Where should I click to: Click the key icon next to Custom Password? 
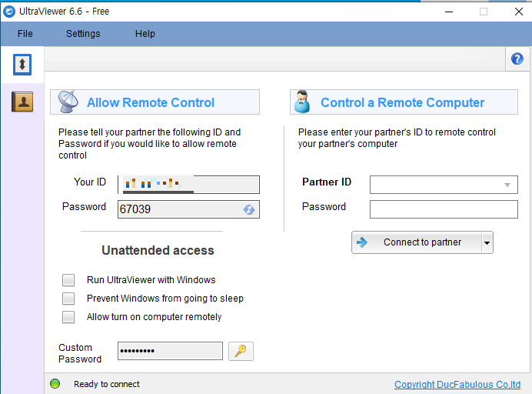(241, 351)
